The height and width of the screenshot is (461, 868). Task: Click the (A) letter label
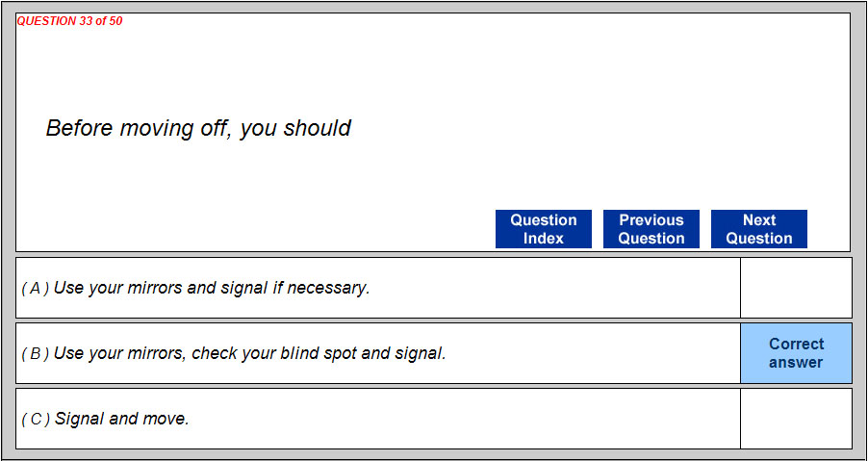click(36, 288)
